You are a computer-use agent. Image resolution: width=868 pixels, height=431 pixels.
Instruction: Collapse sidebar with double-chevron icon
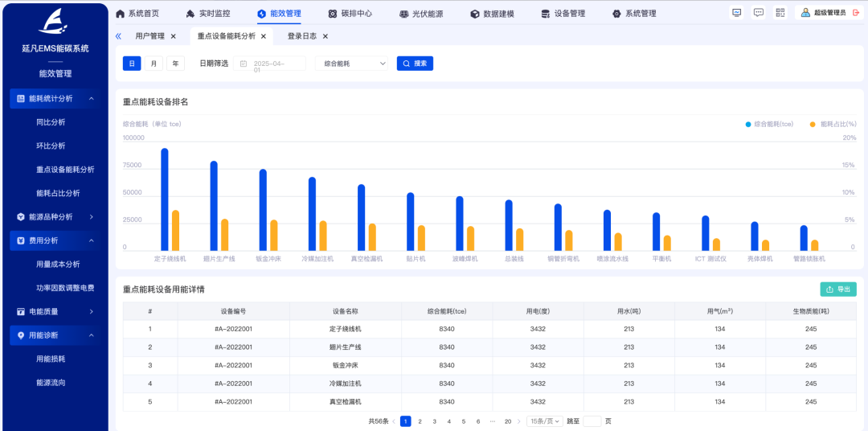[x=119, y=36]
